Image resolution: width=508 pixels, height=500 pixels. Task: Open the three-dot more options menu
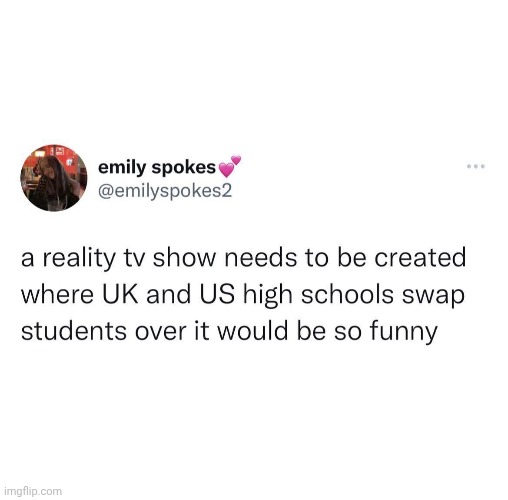tap(476, 166)
